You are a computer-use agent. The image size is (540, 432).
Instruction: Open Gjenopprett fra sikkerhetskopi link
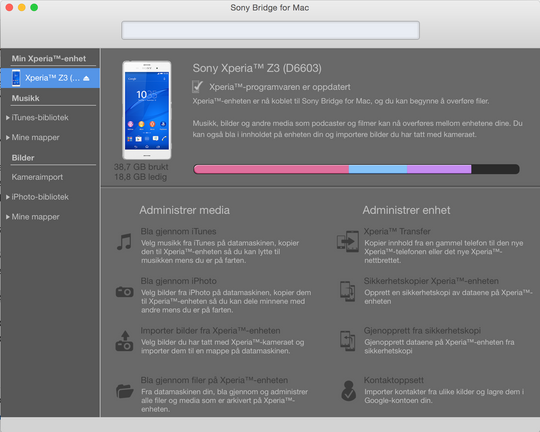click(422, 331)
